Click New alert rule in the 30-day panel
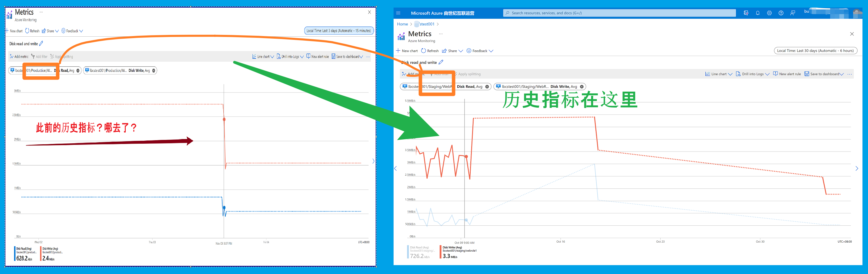This screenshot has height=274, width=868. [787, 74]
